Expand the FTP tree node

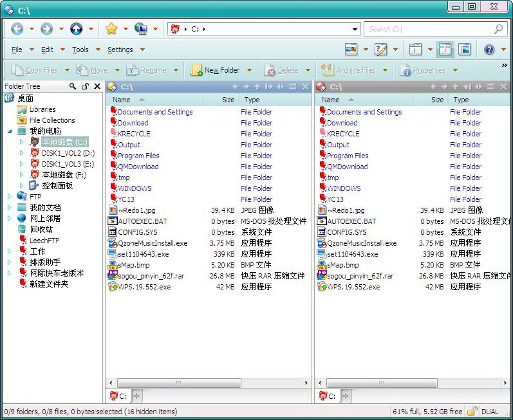tap(10, 196)
